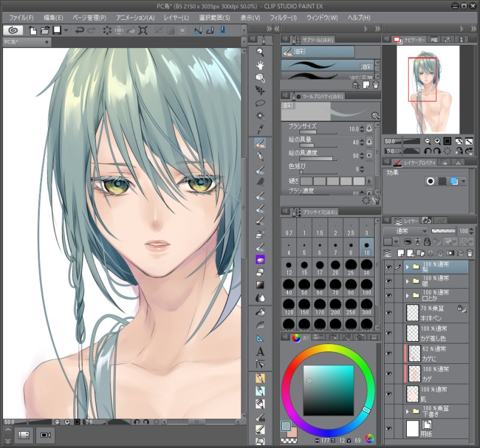480x448 pixels.
Task: Toggle visibility of カゲ差し色 layer
Action: click(x=389, y=333)
